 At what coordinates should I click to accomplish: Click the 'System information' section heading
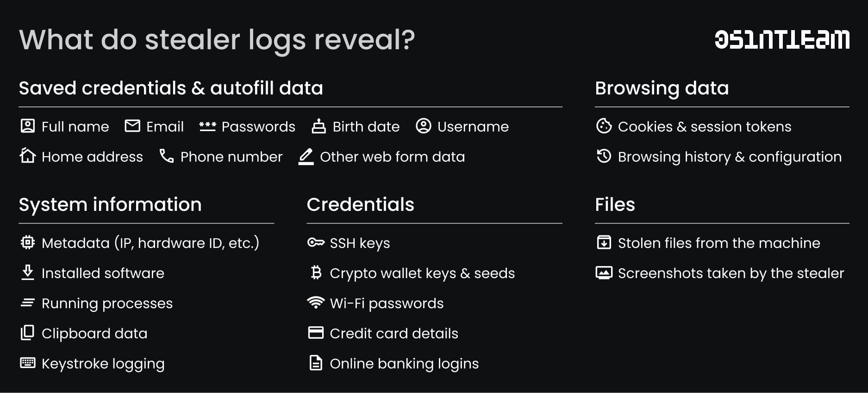coord(110,204)
